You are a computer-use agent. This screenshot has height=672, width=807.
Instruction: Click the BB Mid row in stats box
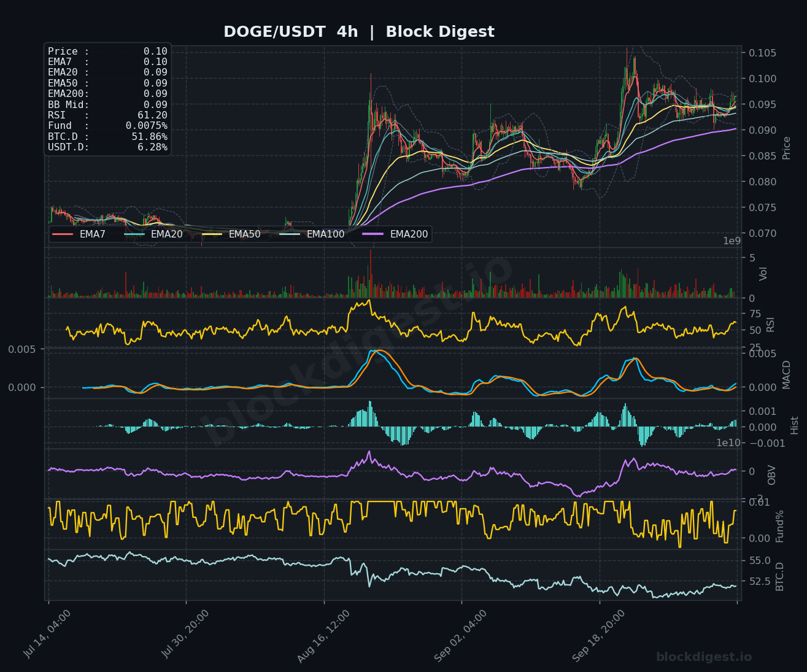(x=107, y=104)
